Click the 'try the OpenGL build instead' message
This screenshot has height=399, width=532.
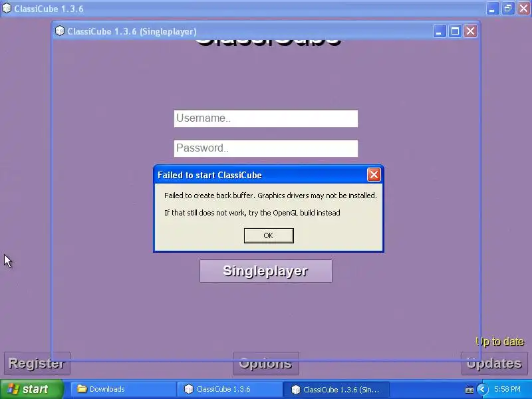click(252, 213)
